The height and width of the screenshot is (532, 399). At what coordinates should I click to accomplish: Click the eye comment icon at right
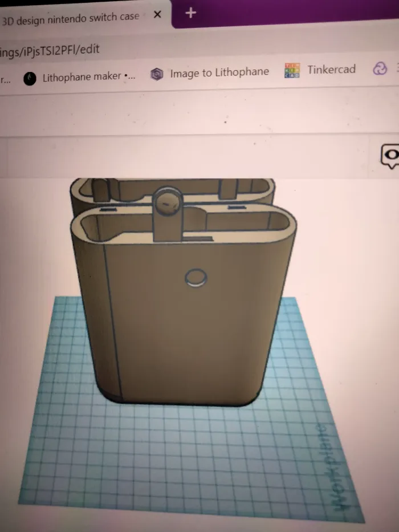click(390, 156)
